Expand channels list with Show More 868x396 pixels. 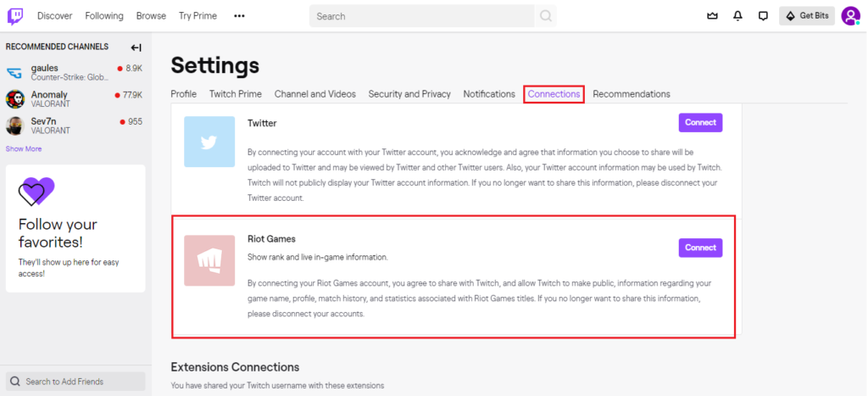(24, 149)
